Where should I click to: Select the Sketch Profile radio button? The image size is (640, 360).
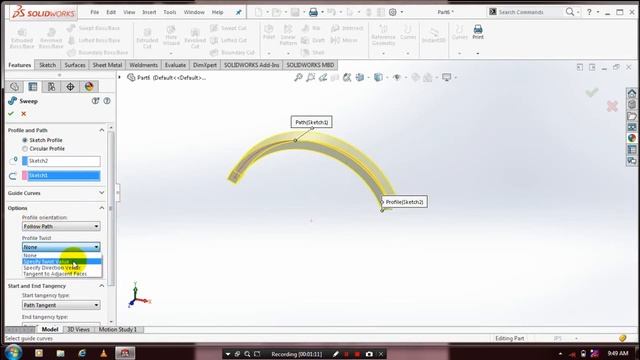click(25, 140)
